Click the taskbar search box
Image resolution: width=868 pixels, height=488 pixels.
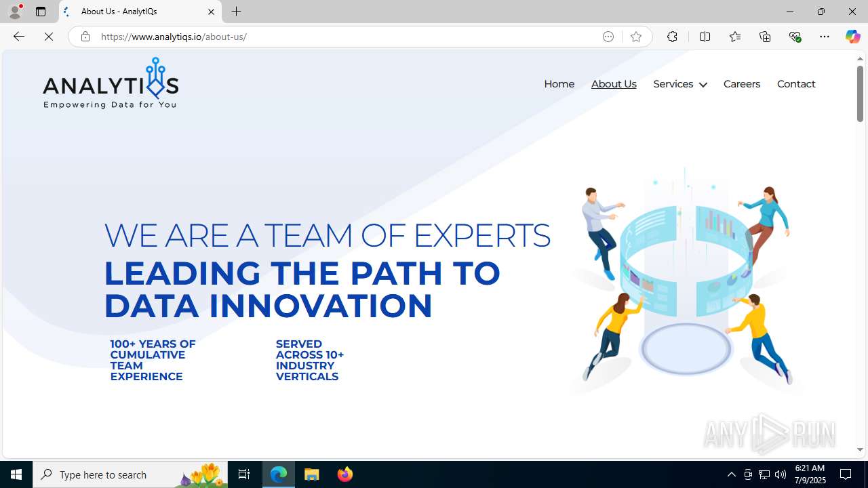[130, 474]
